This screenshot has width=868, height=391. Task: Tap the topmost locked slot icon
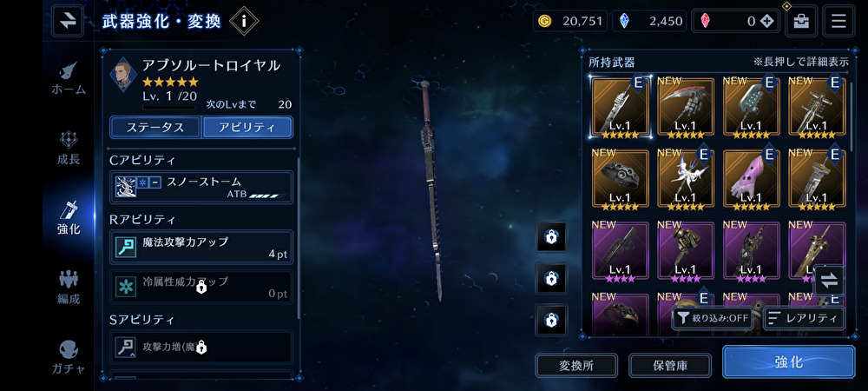(x=551, y=237)
